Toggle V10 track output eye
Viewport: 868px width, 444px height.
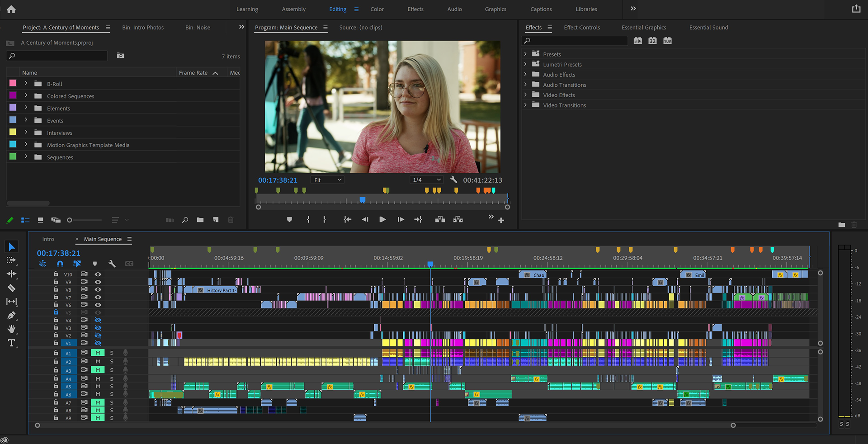98,274
